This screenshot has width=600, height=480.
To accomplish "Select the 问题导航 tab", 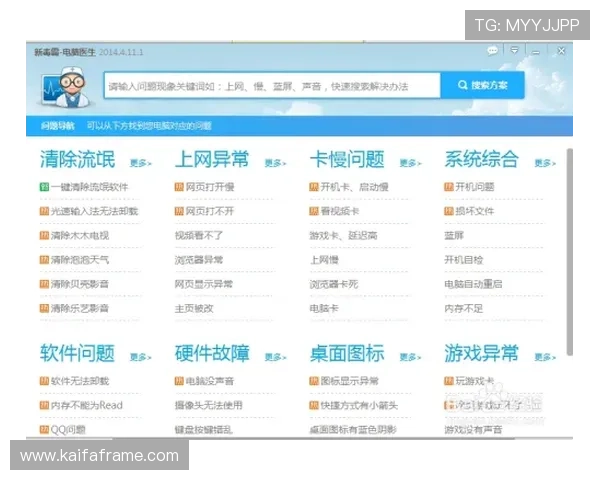I will coord(58,126).
